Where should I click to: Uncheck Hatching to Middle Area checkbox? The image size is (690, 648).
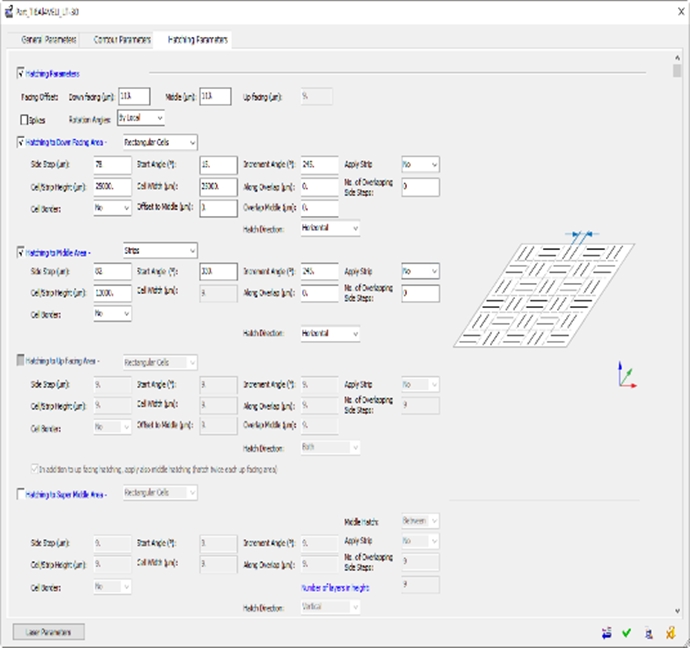[x=22, y=252]
